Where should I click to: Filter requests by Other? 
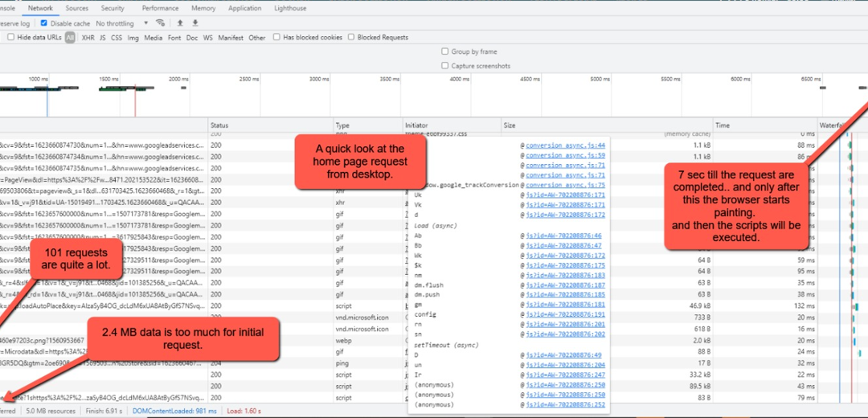click(257, 38)
